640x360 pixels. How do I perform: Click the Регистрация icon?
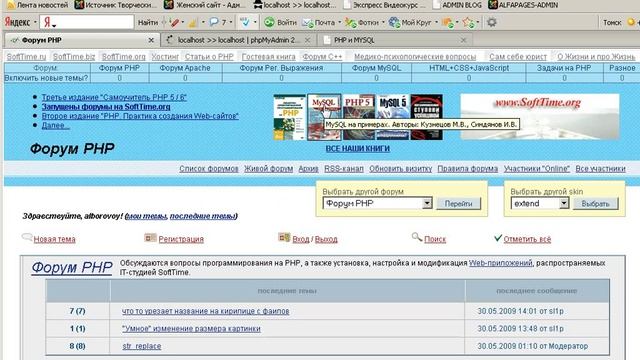point(150,238)
